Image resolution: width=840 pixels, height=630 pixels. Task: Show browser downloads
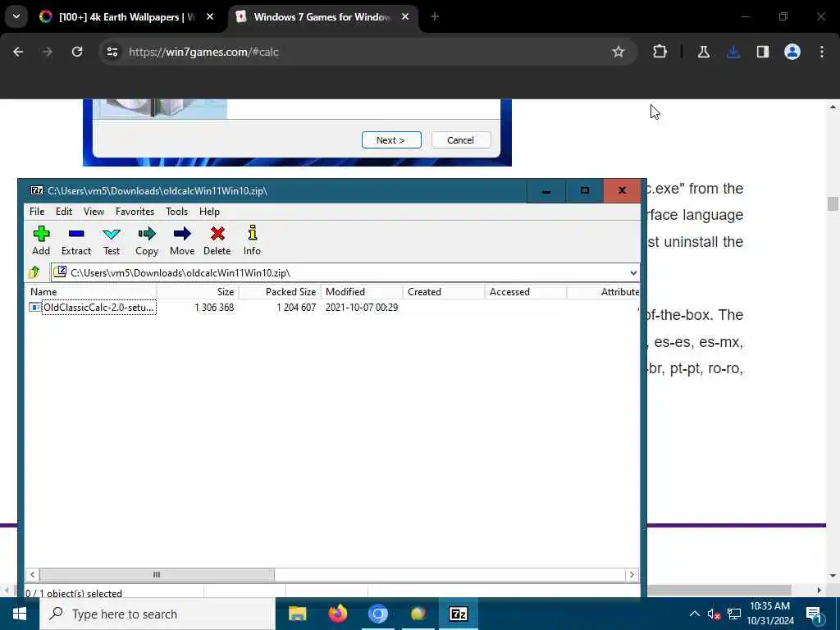(x=733, y=52)
